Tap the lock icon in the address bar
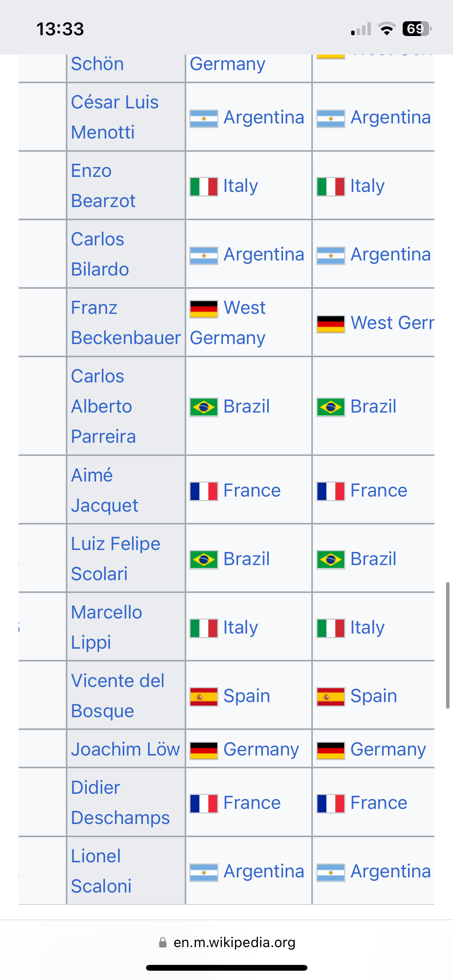Image resolution: width=453 pixels, height=980 pixels. point(163,942)
